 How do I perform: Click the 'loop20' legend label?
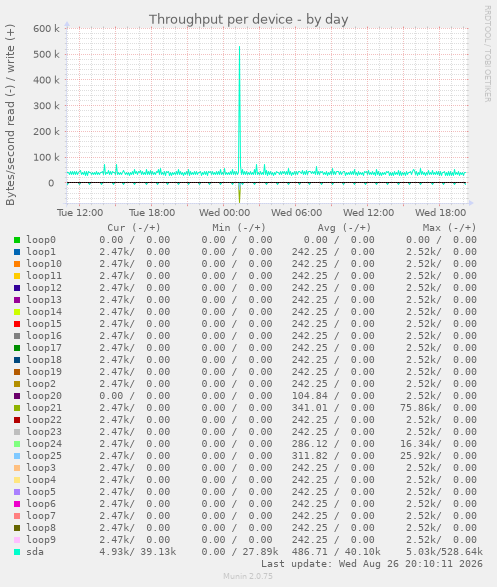point(44,396)
